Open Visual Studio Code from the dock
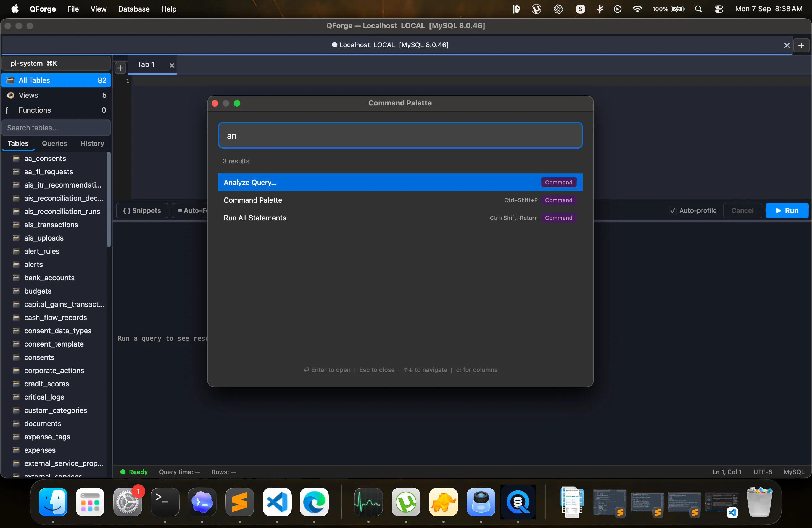This screenshot has width=812, height=528. (277, 502)
